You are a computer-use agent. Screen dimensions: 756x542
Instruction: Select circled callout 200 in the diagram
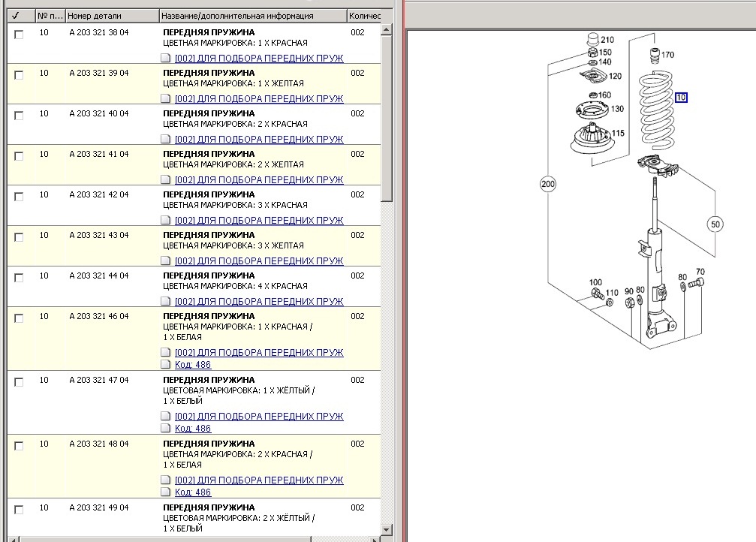[x=549, y=184]
